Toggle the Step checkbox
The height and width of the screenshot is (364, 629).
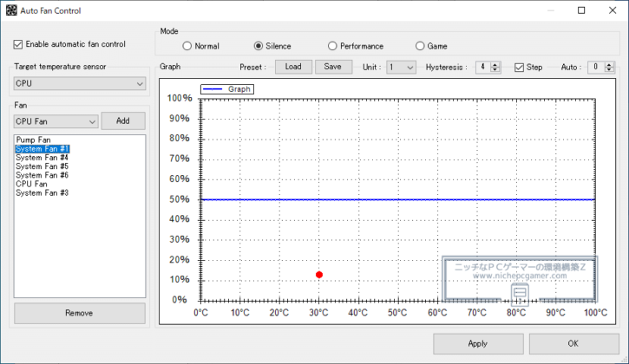pyautogui.click(x=520, y=67)
